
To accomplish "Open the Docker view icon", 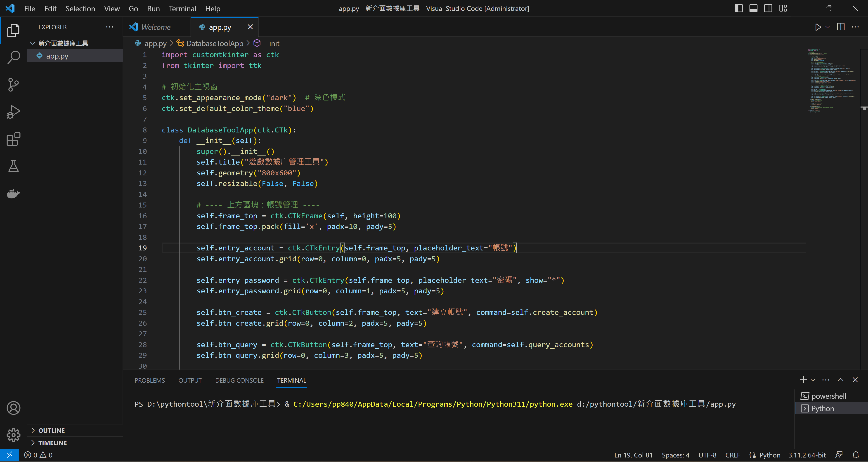I will (14, 193).
